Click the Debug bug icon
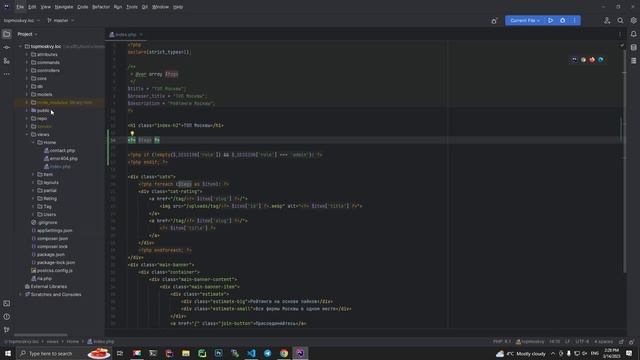Screen dimensions: 640x360 pos(563,20)
